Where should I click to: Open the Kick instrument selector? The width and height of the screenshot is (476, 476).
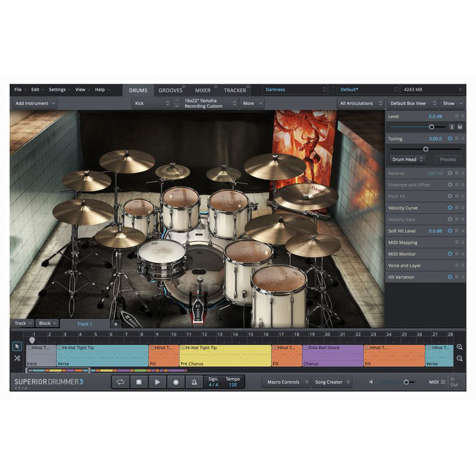coord(152,103)
